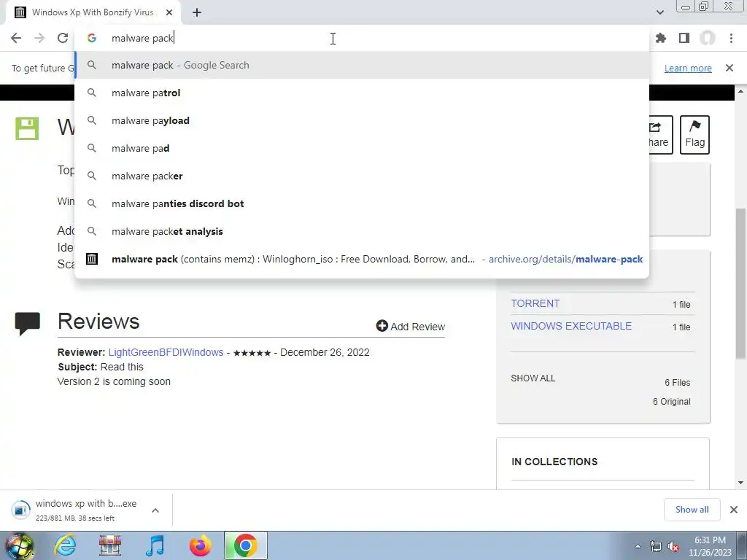
Task: Select the malware packet analysis suggestion
Action: pos(362,231)
